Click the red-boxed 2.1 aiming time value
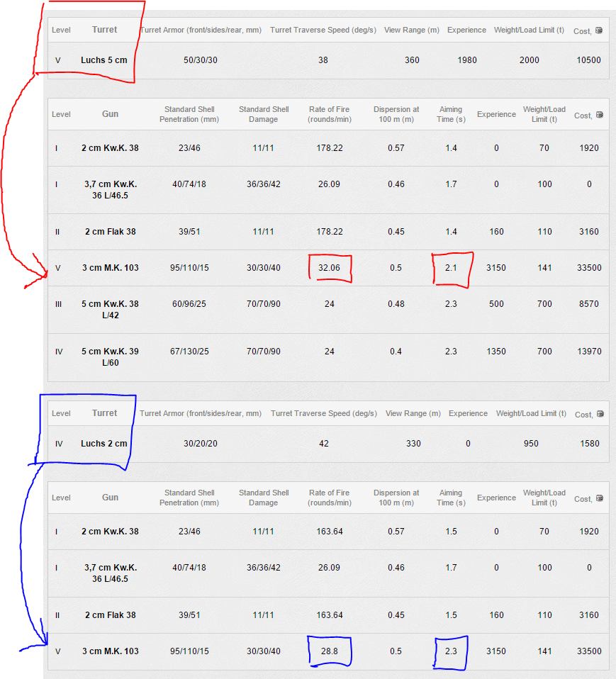 click(451, 268)
